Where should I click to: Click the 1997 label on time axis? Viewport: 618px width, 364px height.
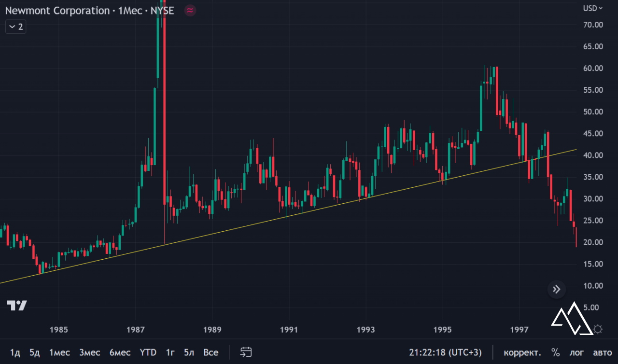point(520,330)
